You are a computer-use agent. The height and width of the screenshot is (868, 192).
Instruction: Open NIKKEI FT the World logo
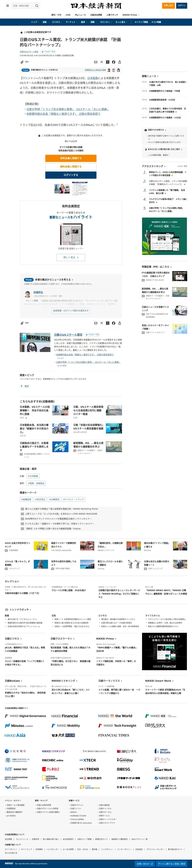(x=115, y=716)
